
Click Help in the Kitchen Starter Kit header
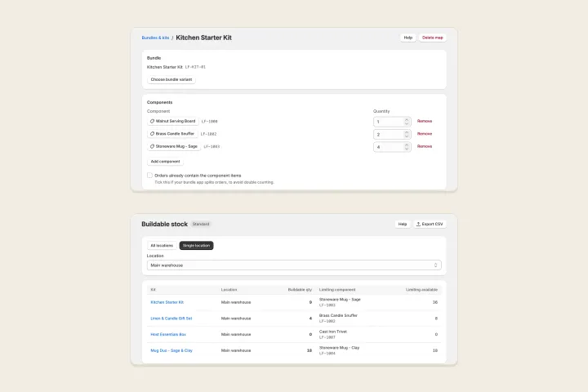408,38
